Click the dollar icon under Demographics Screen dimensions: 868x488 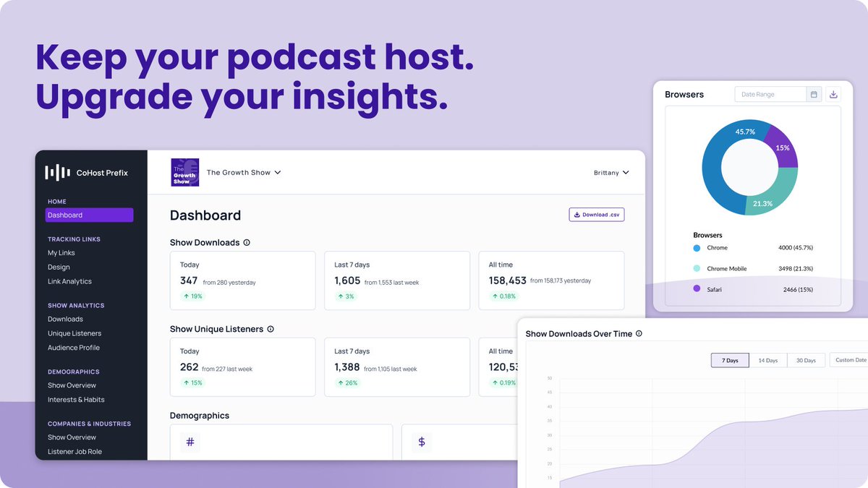(x=422, y=441)
